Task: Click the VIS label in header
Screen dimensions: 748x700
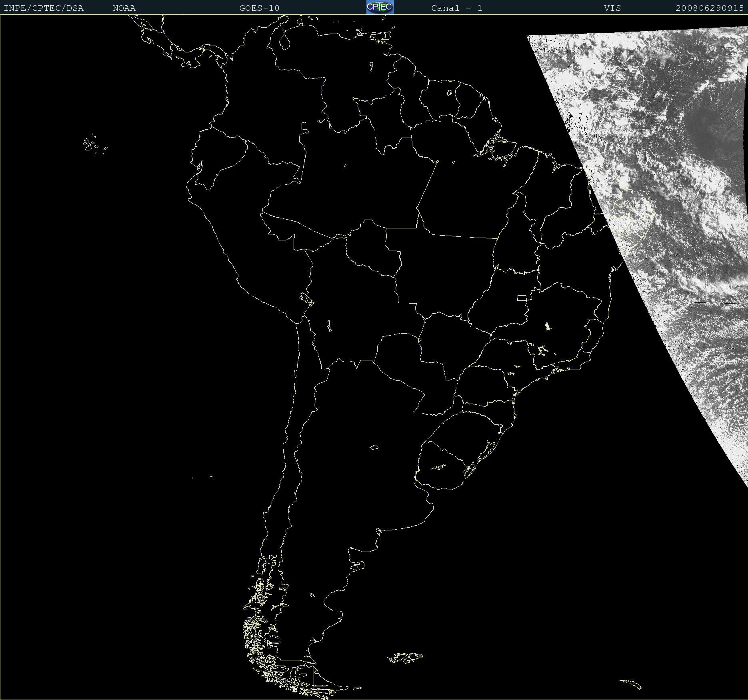Action: point(612,8)
